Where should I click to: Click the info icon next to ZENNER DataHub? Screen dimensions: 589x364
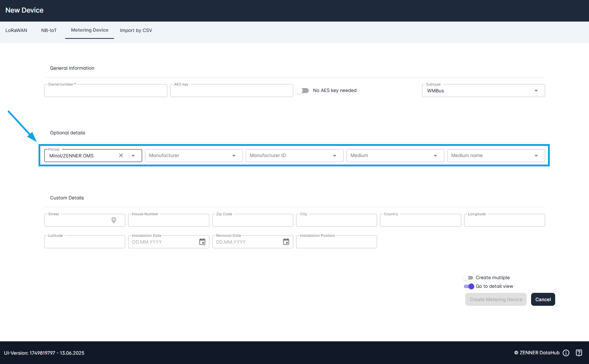click(x=566, y=353)
